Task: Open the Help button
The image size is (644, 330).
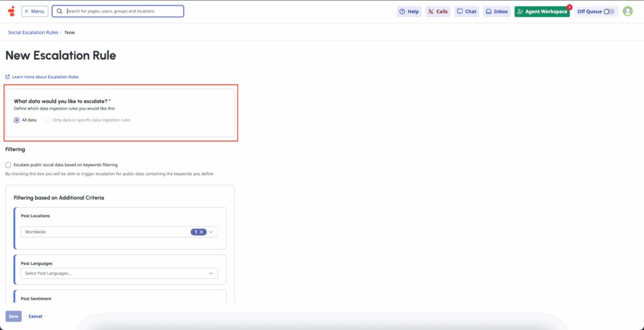Action: click(409, 11)
